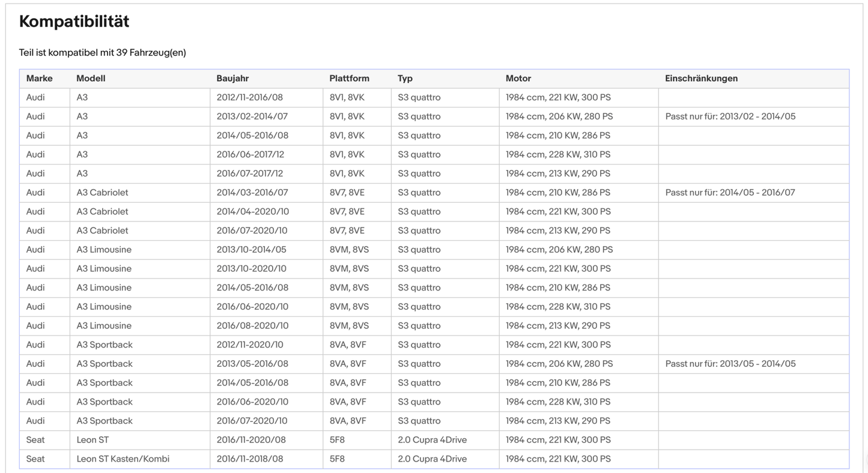Select restriction 'Passt nur für: 2013/02 - 2014/05'
868x473 pixels.
click(x=730, y=116)
